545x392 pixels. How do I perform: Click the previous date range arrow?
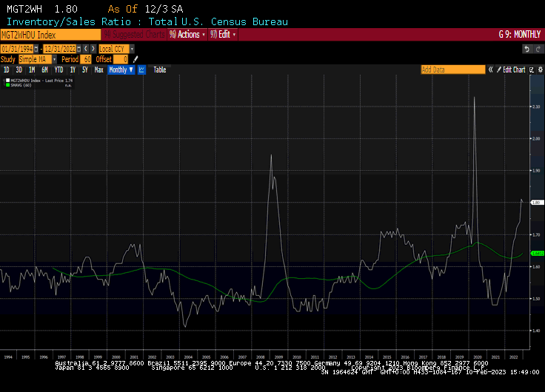(87, 48)
